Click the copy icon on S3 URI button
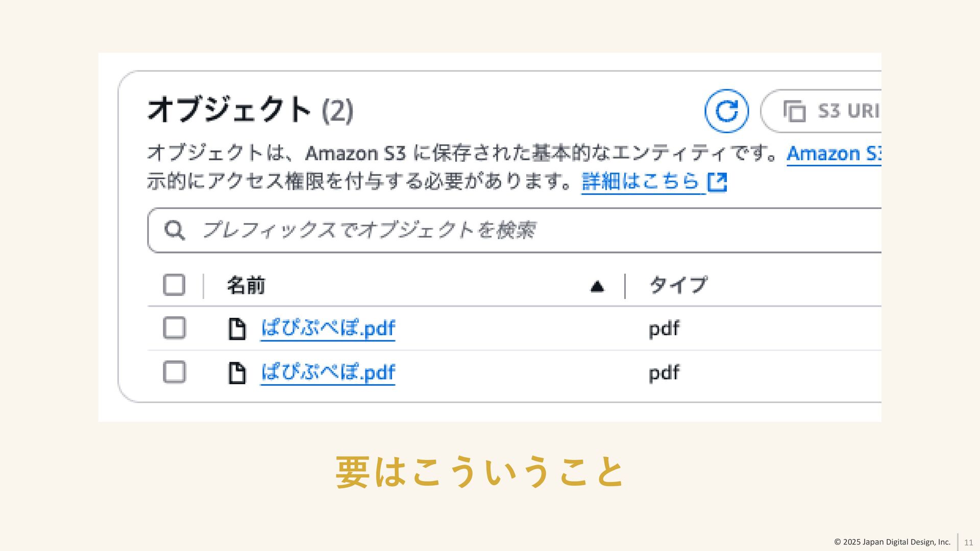 click(794, 111)
